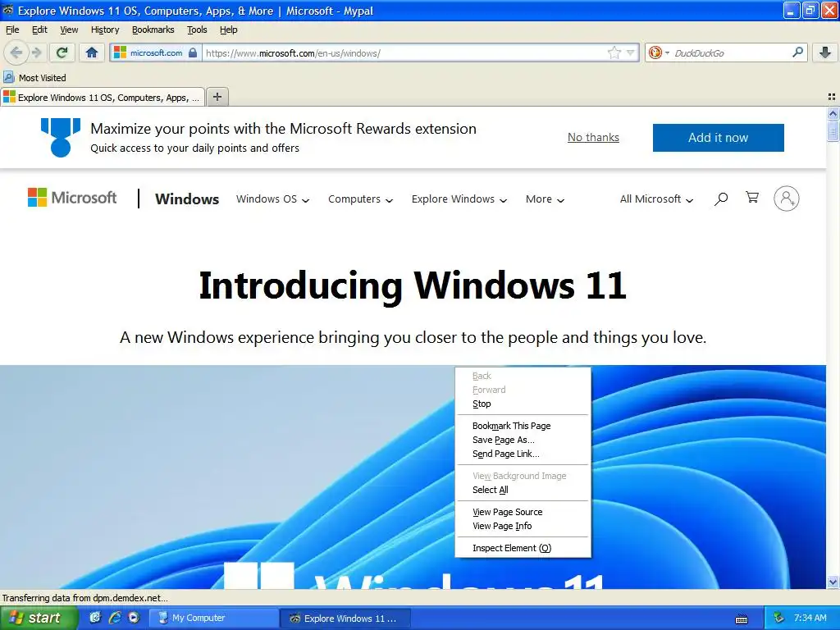Image resolution: width=840 pixels, height=630 pixels.
Task: Click the padlock site security icon
Action: coord(193,52)
